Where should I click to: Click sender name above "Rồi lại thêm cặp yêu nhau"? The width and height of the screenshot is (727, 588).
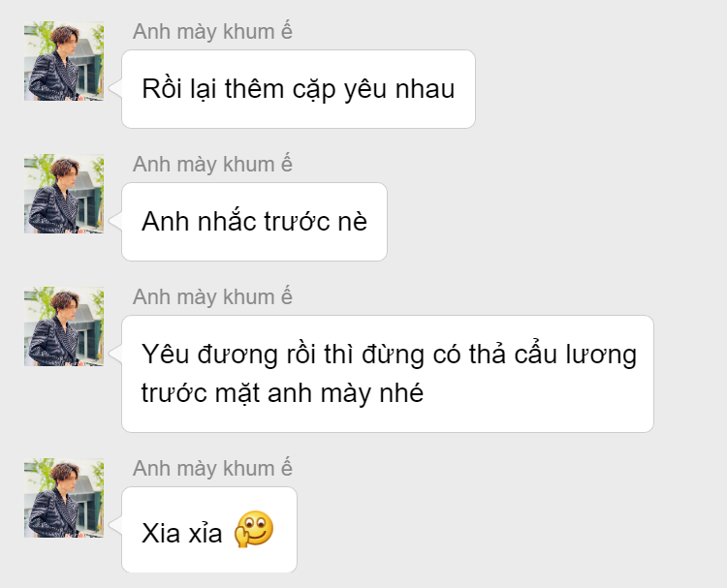click(212, 32)
